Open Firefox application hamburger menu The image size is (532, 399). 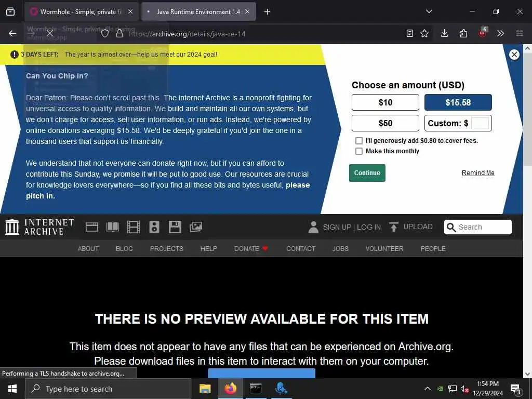click(x=520, y=33)
